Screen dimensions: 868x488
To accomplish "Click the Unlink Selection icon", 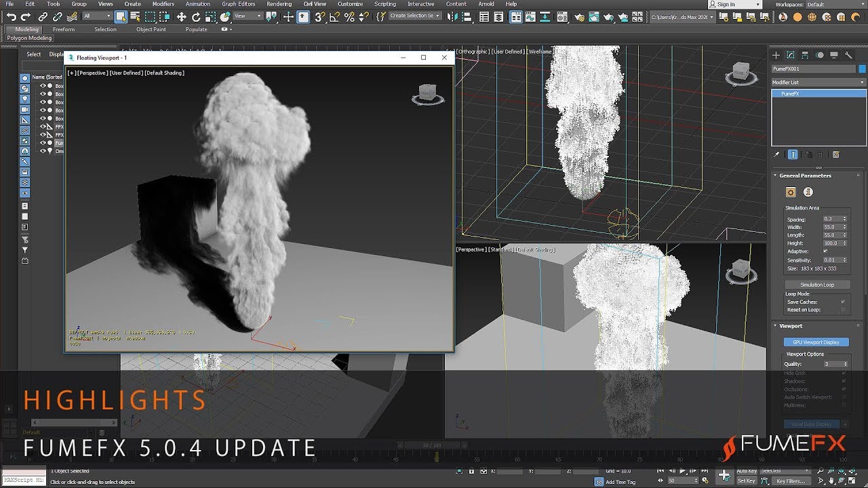I will (58, 16).
